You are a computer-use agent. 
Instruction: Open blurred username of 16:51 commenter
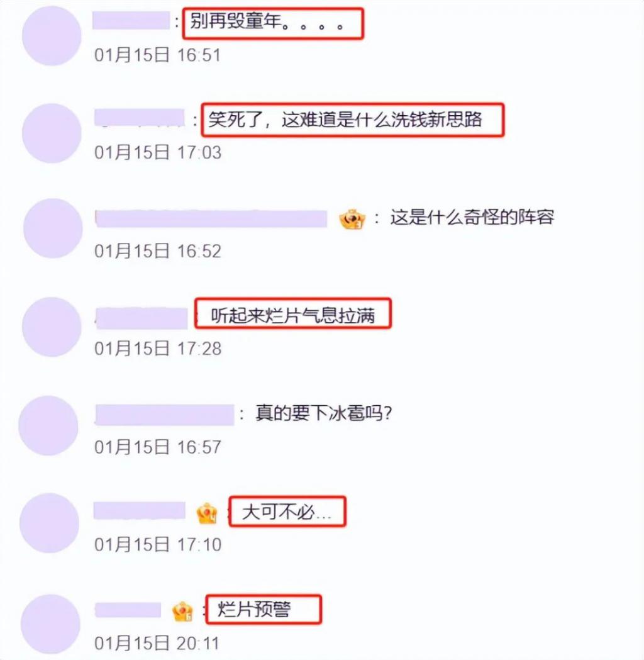tap(131, 21)
